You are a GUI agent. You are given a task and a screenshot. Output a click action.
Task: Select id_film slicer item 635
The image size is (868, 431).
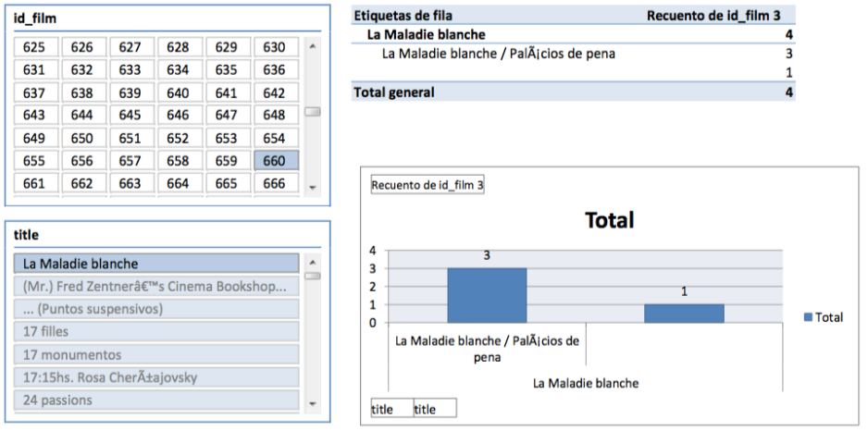coord(228,70)
